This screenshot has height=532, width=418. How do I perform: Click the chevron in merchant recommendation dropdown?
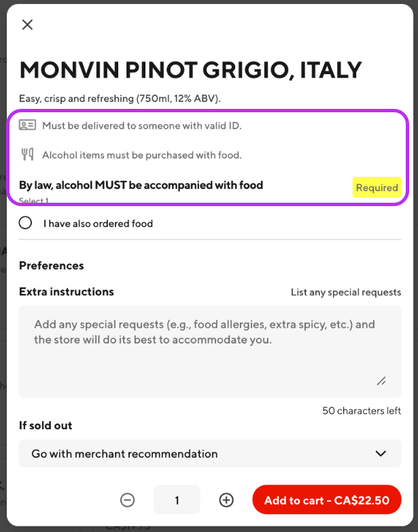(381, 454)
